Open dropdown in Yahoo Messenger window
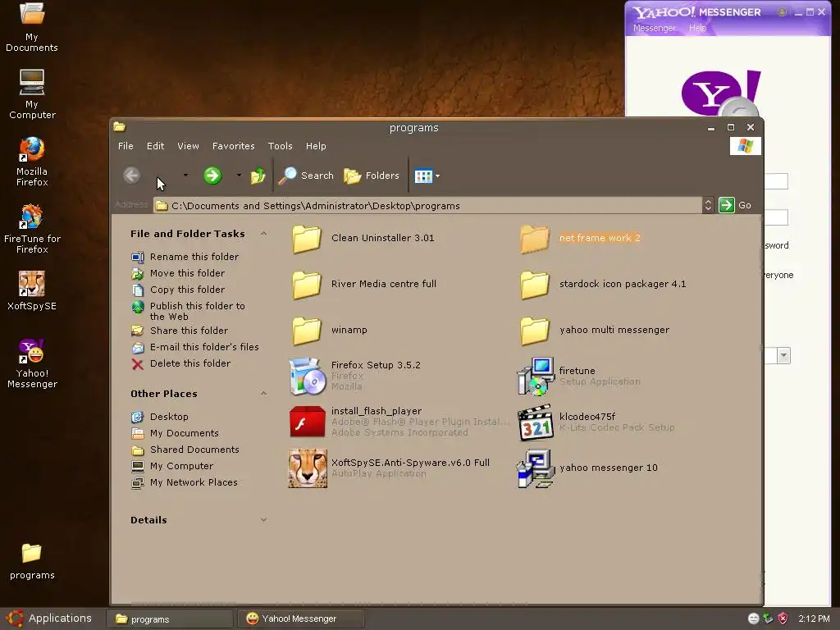This screenshot has width=840, height=630. tap(783, 355)
